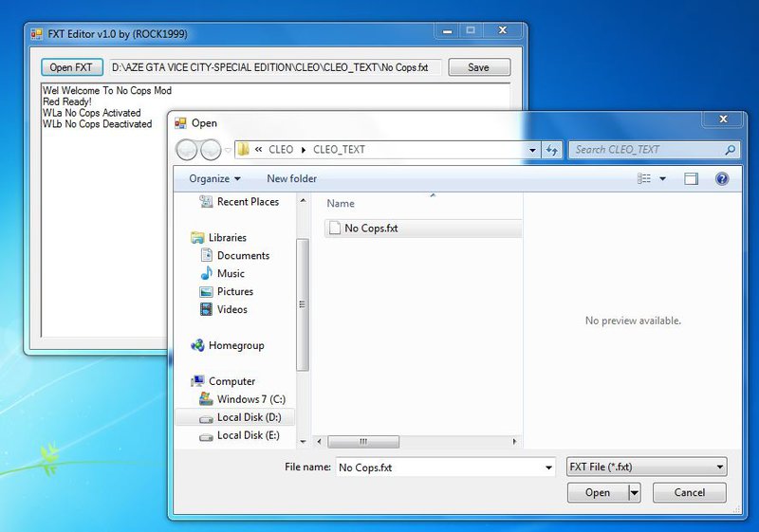This screenshot has height=532, width=759.
Task: Click the CLEO_TEXT breadcrumb in address bar
Action: click(339, 150)
